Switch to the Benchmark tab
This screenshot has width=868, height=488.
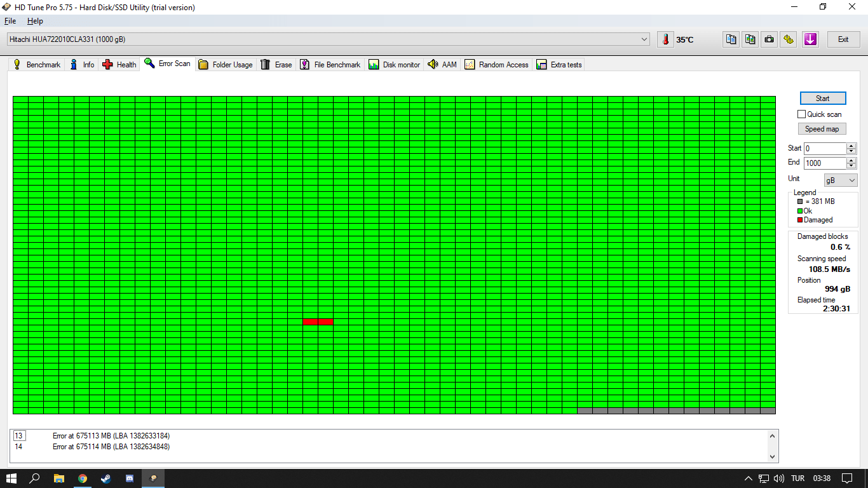click(37, 65)
